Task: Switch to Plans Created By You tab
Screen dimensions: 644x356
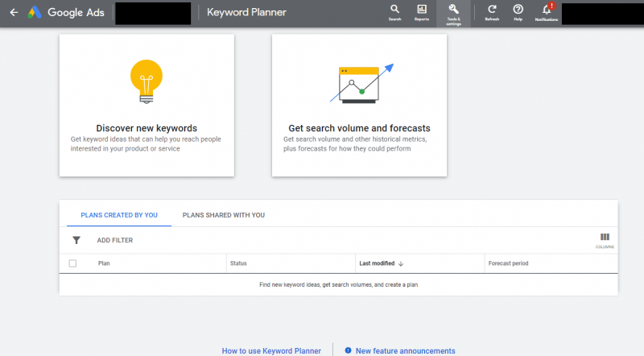Action: pyautogui.click(x=119, y=215)
